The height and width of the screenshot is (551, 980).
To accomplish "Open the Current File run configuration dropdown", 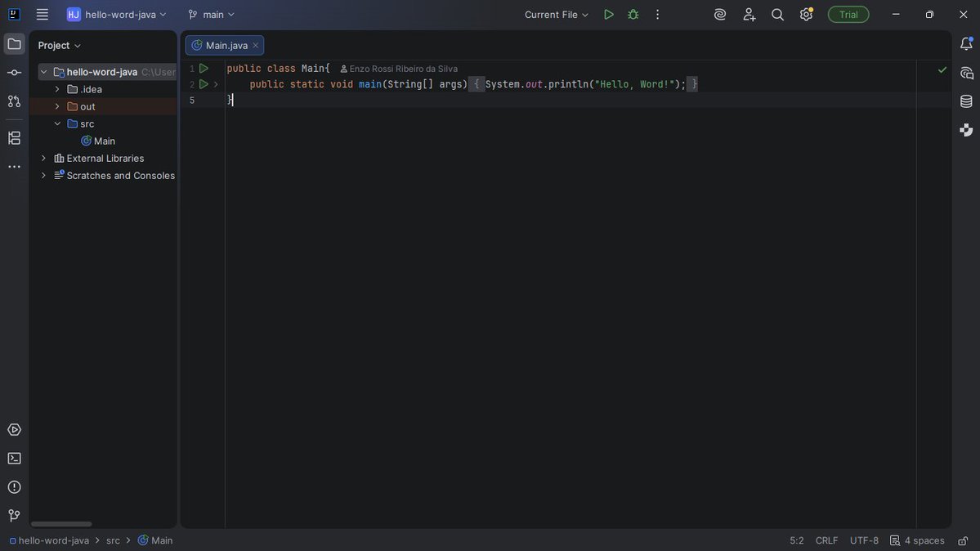I will click(557, 15).
